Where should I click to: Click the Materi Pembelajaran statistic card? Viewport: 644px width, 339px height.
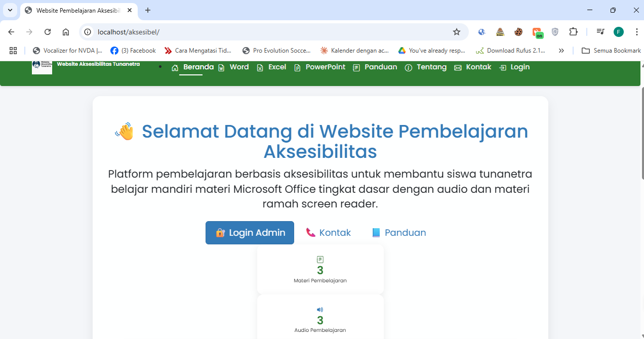[x=320, y=269]
